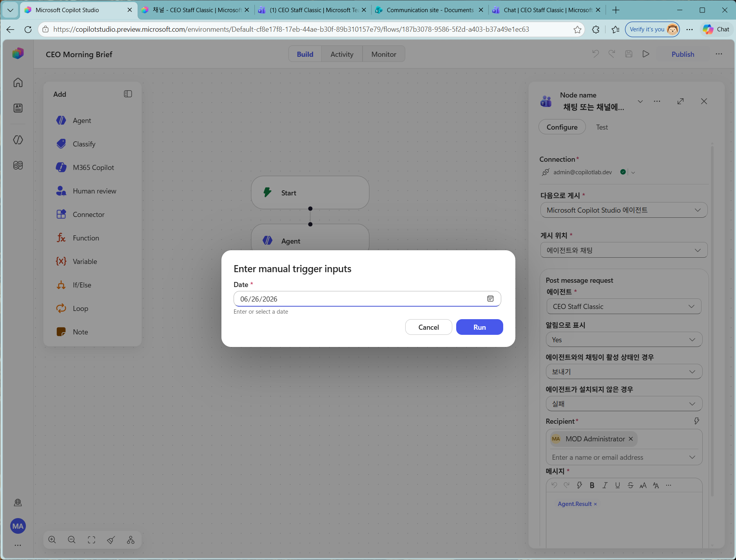Click the Publish button

683,54
